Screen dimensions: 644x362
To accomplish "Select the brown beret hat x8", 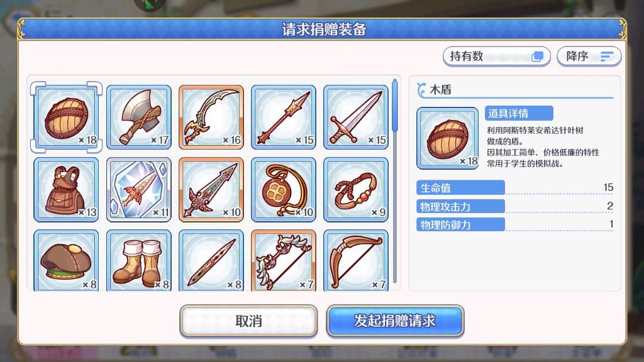I will [66, 261].
